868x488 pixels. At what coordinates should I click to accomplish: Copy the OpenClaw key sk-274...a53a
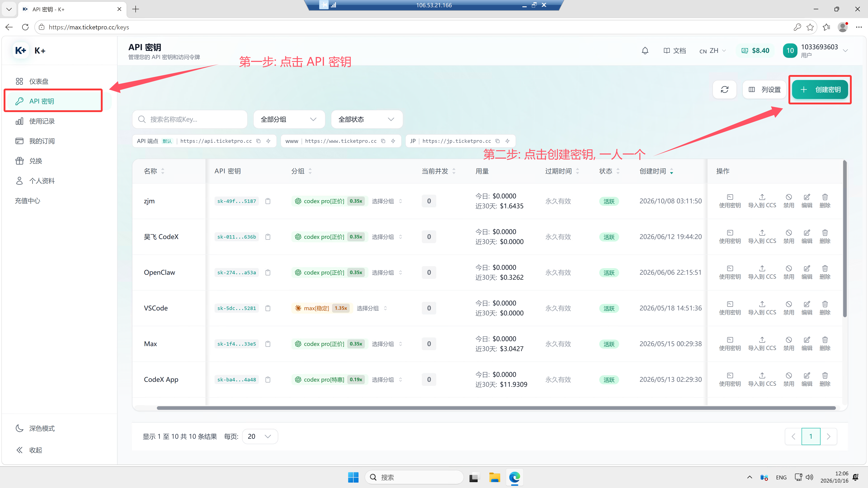[268, 272]
